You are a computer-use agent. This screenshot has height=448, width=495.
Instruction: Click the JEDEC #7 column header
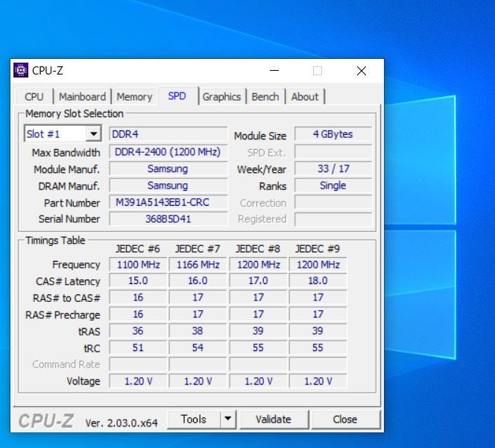click(x=198, y=249)
